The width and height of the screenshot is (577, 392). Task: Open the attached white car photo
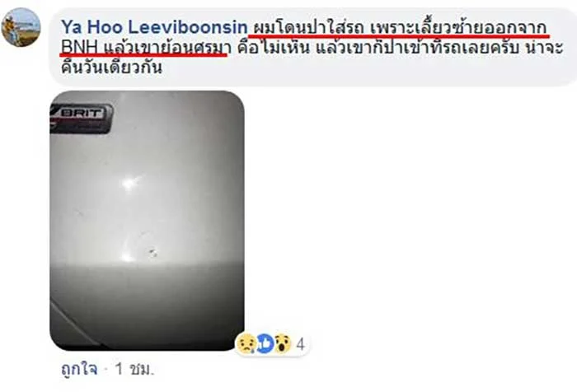click(147, 221)
